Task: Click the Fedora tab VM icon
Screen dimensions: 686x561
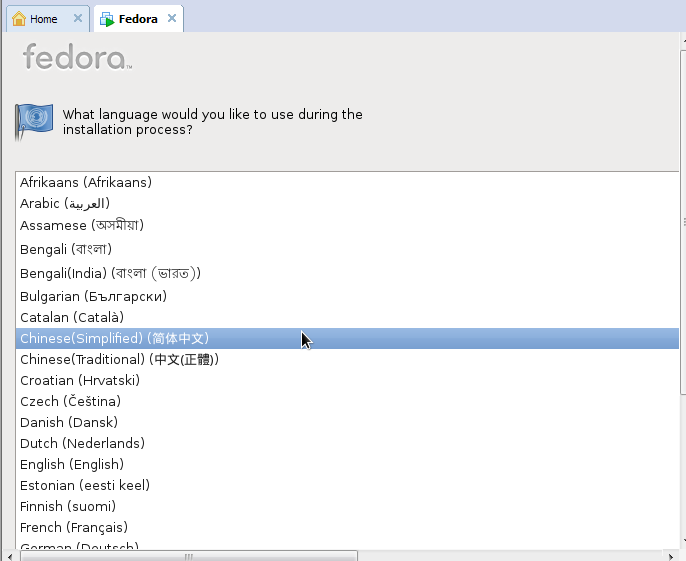Action: pyautogui.click(x=107, y=19)
